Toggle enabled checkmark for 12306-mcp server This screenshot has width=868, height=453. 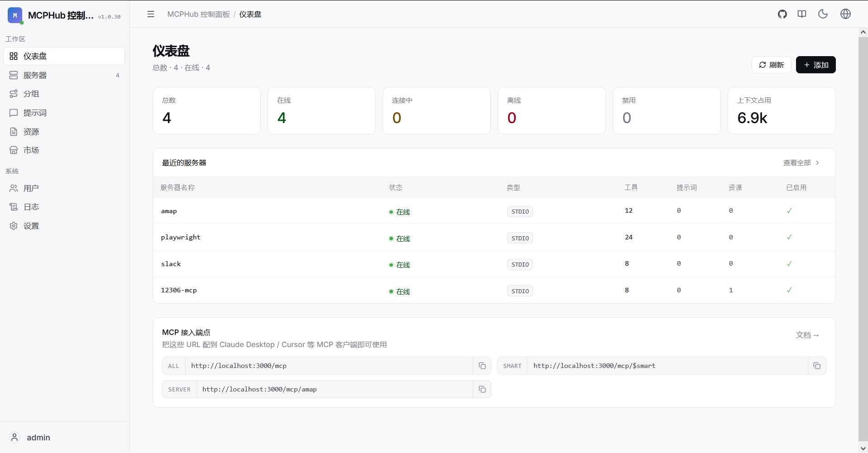789,290
